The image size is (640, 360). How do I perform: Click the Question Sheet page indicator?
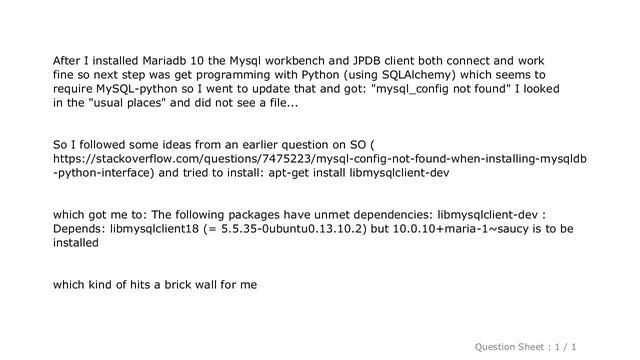click(525, 347)
